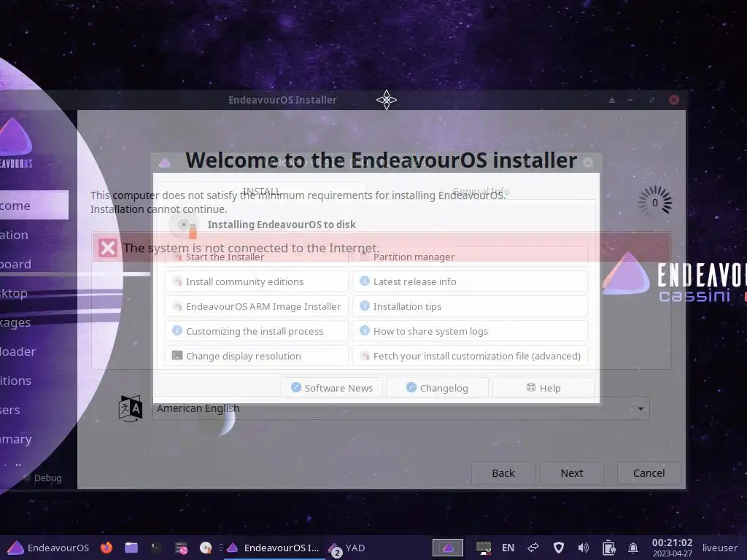747x560 pixels.
Task: Launch EndeavourOS ARM Image Installer
Action: [256, 306]
